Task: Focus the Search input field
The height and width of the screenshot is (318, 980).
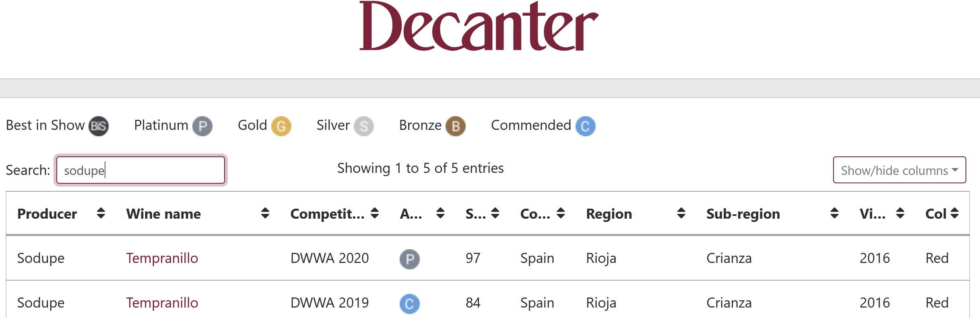Action: click(140, 170)
